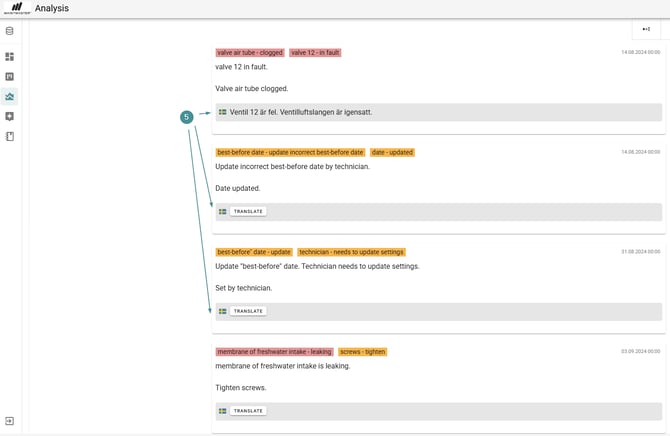Select 'technician - needs to update settings' tag
Viewport: 670px width, 436px height.
(x=351, y=252)
